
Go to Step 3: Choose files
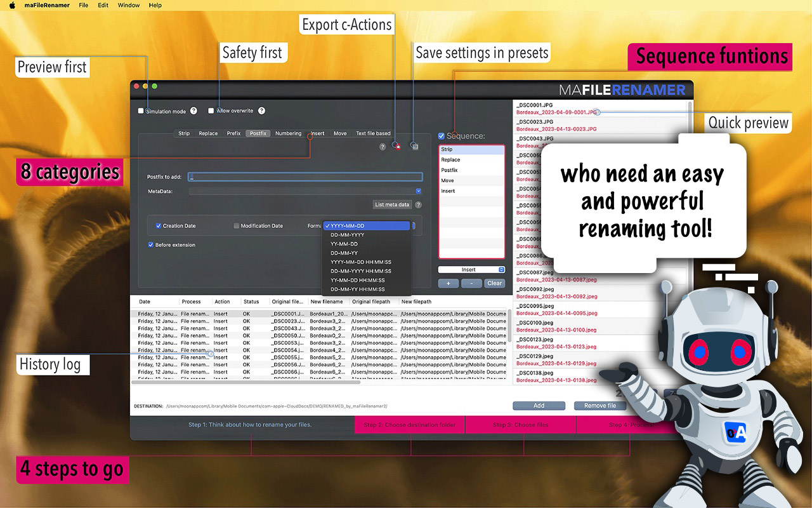(x=521, y=425)
